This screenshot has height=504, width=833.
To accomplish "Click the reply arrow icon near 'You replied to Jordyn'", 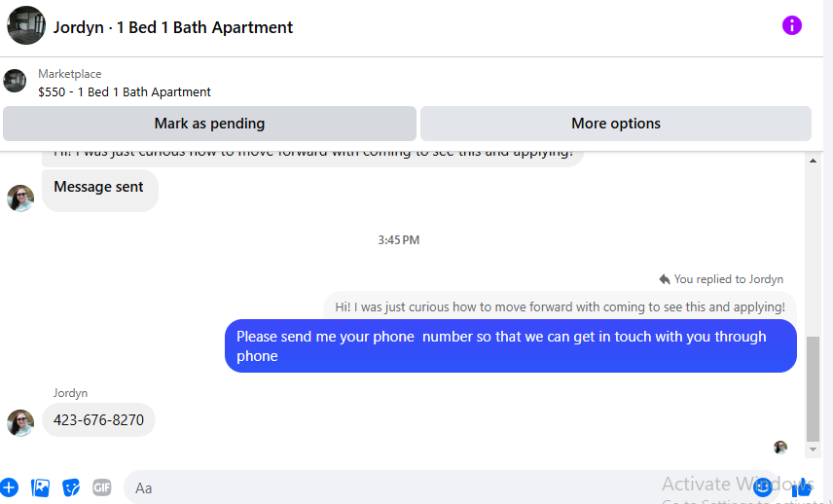I will pos(664,279).
